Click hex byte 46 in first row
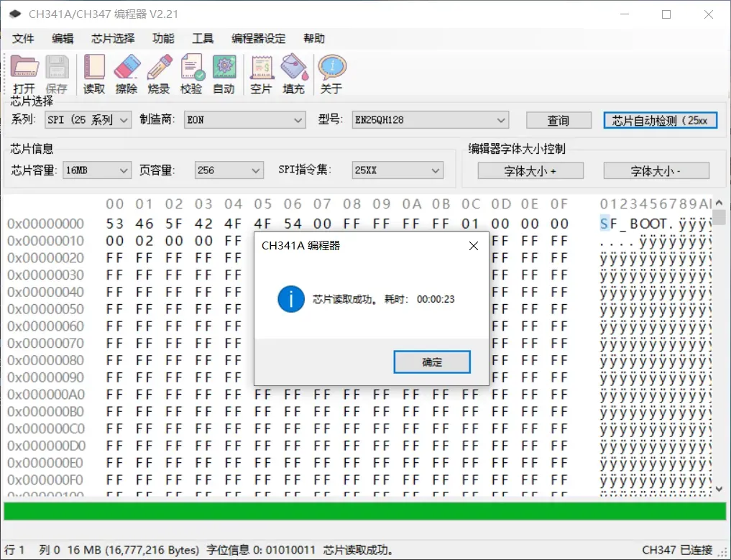Image resolution: width=731 pixels, height=560 pixels. click(144, 224)
